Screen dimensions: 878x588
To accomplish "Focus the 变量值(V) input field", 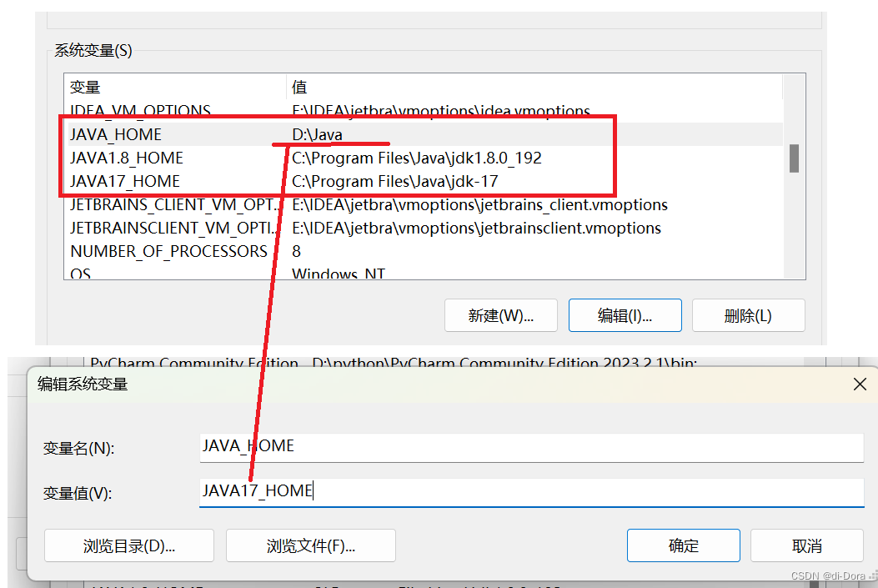I will tap(531, 492).
